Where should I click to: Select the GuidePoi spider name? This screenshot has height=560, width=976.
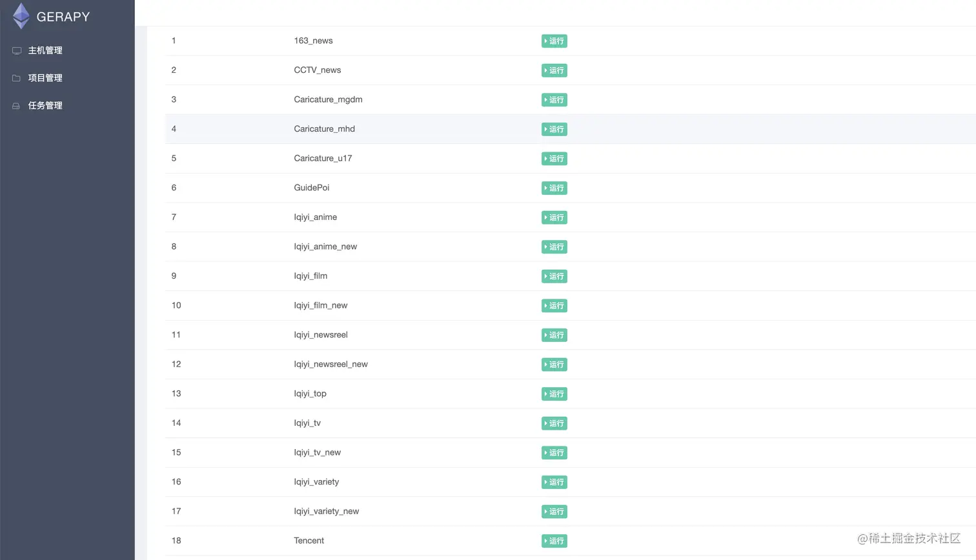pyautogui.click(x=312, y=188)
